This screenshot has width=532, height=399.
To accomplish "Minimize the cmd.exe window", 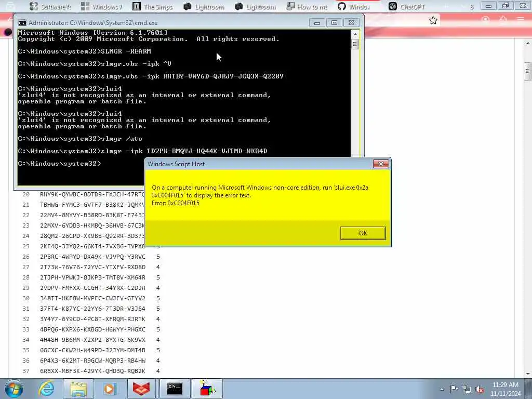I will pyautogui.click(x=317, y=23).
